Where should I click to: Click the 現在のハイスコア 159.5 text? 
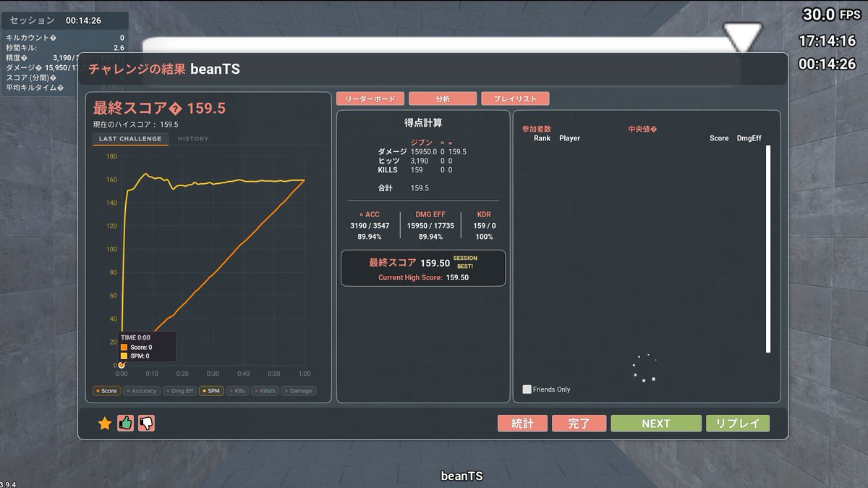pyautogui.click(x=136, y=125)
